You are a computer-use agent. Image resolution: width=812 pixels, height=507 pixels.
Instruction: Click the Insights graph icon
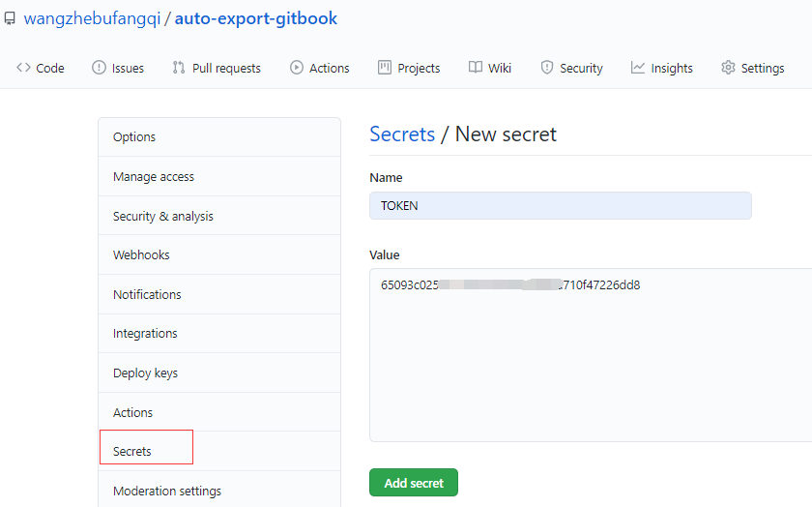pos(637,68)
